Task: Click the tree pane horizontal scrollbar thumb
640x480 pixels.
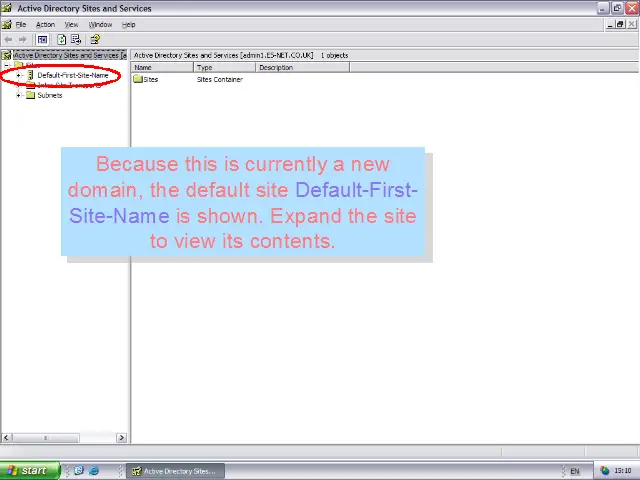Action: 46,438
